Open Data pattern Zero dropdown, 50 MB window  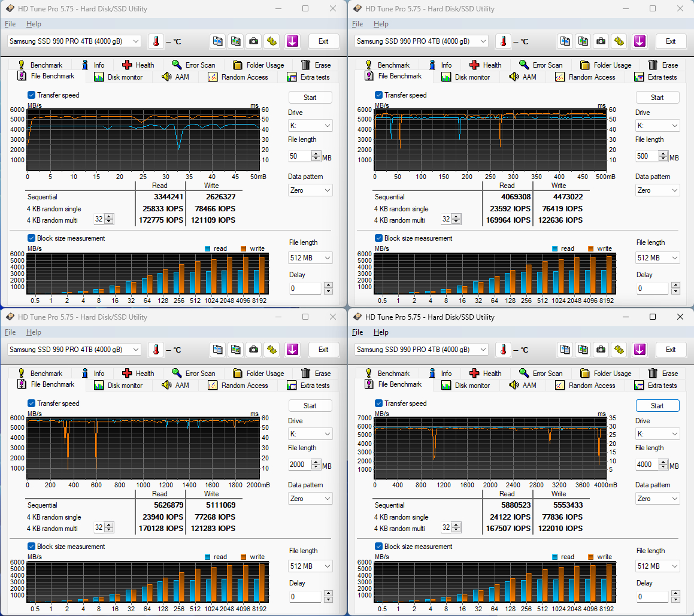click(x=310, y=190)
